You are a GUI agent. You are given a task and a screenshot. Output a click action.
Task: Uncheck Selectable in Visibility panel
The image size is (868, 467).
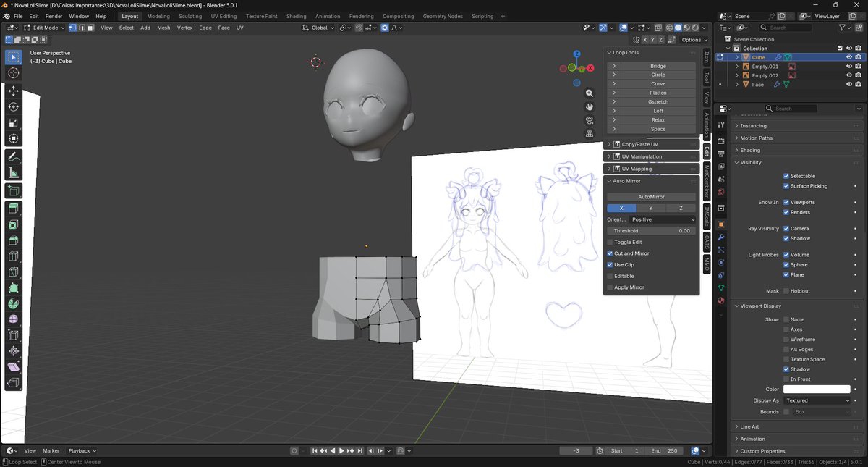[786, 176]
